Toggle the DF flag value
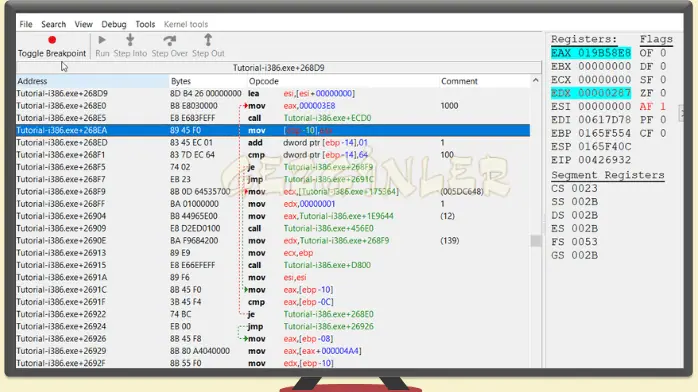Screen dimensions: 698x392 click(653, 66)
